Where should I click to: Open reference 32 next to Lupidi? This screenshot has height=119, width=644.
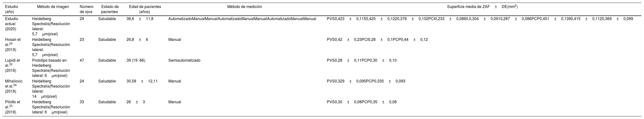[10, 64]
